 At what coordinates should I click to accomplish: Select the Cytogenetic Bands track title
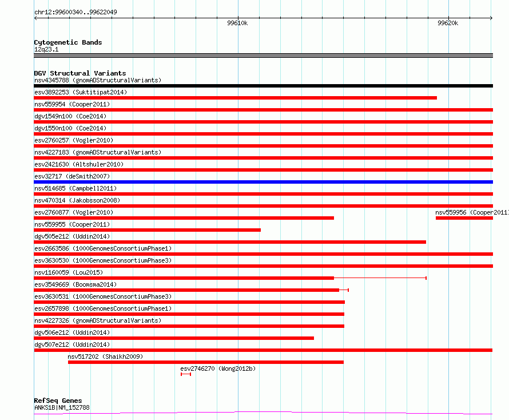pyautogui.click(x=68, y=42)
